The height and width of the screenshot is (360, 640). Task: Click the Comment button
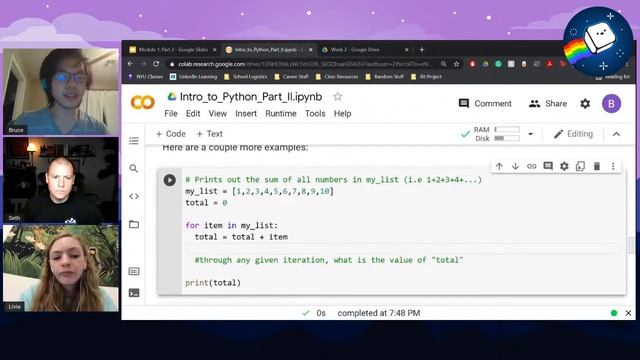(x=485, y=104)
